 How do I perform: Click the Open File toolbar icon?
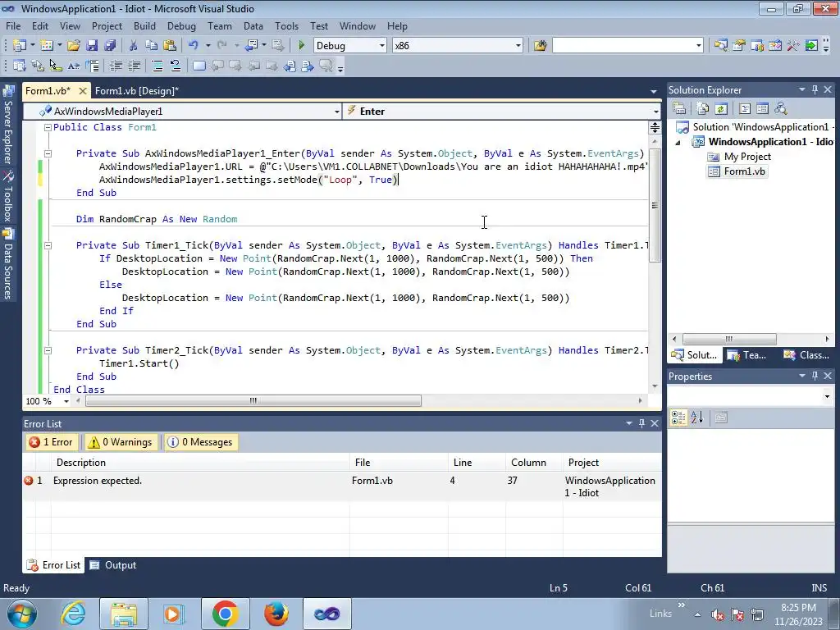(x=73, y=46)
